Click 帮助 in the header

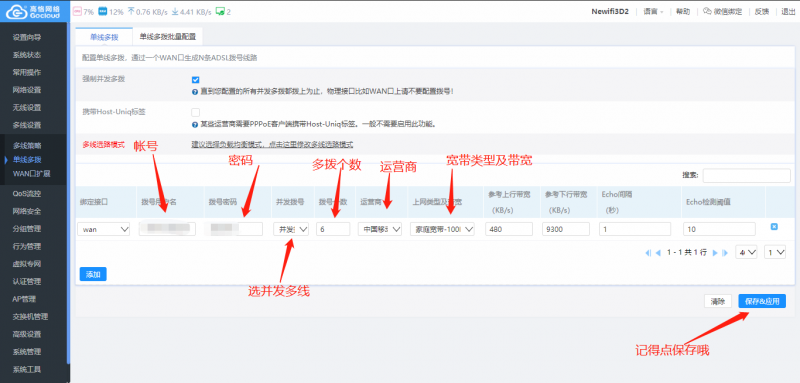683,11
